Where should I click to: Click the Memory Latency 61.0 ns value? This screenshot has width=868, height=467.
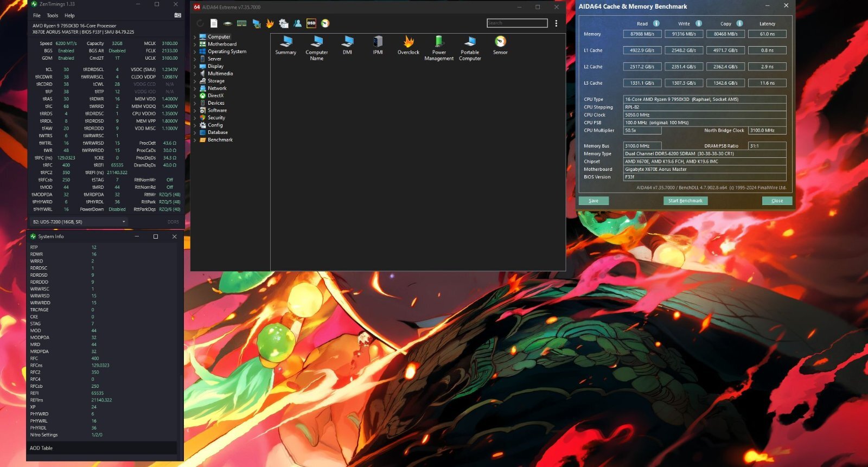767,34
